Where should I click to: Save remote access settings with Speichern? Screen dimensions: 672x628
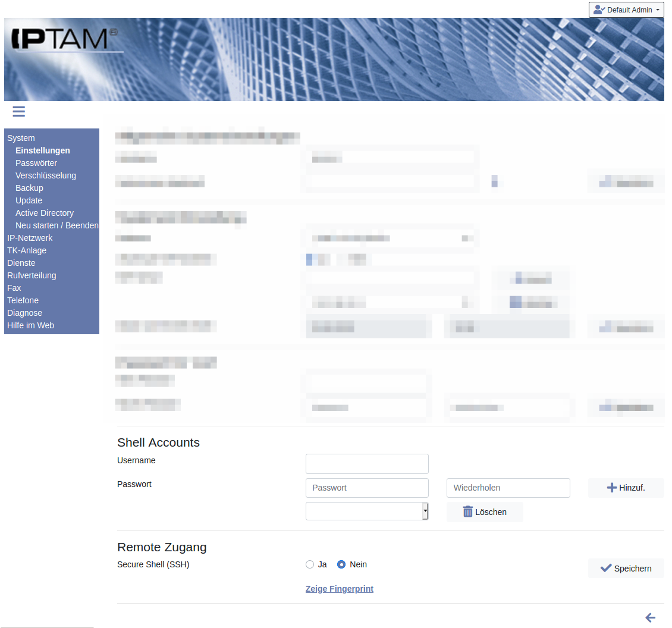pyautogui.click(x=626, y=569)
